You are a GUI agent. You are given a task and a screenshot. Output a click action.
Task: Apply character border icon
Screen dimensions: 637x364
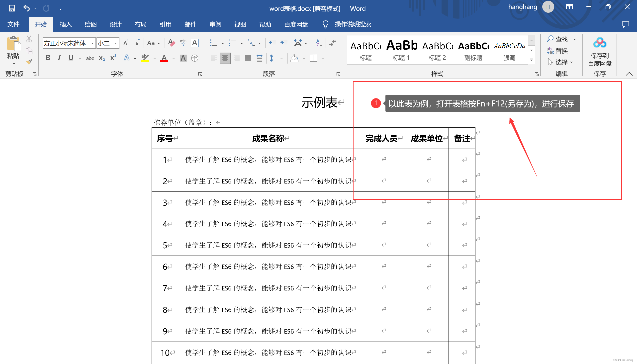(194, 43)
